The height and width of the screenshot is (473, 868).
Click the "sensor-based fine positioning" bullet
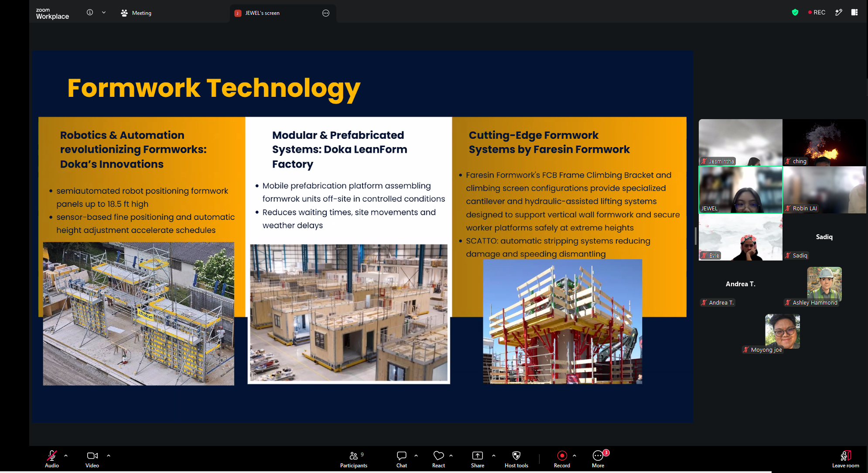(x=145, y=223)
